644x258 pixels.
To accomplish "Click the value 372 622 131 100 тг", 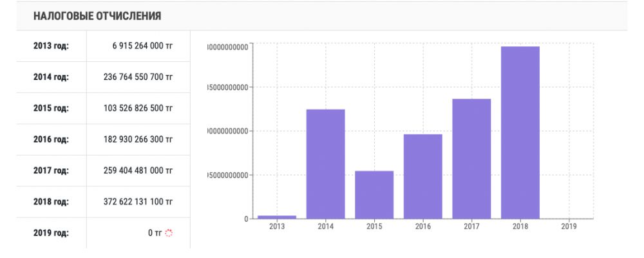I will 138,202.
